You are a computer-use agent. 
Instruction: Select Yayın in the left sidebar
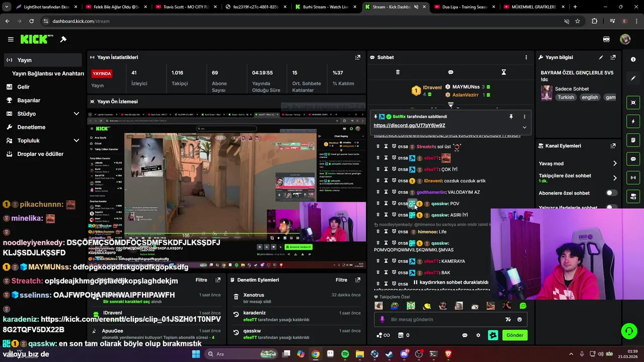pos(42,60)
